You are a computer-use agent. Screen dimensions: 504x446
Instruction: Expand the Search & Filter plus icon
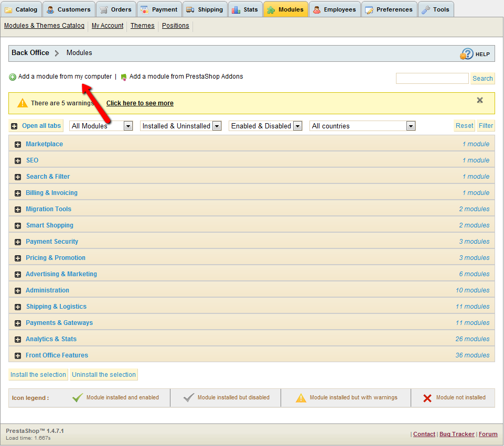(18, 177)
